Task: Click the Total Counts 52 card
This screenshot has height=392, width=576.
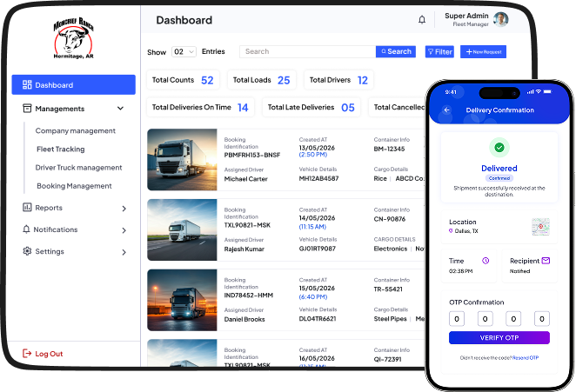Action: click(183, 80)
